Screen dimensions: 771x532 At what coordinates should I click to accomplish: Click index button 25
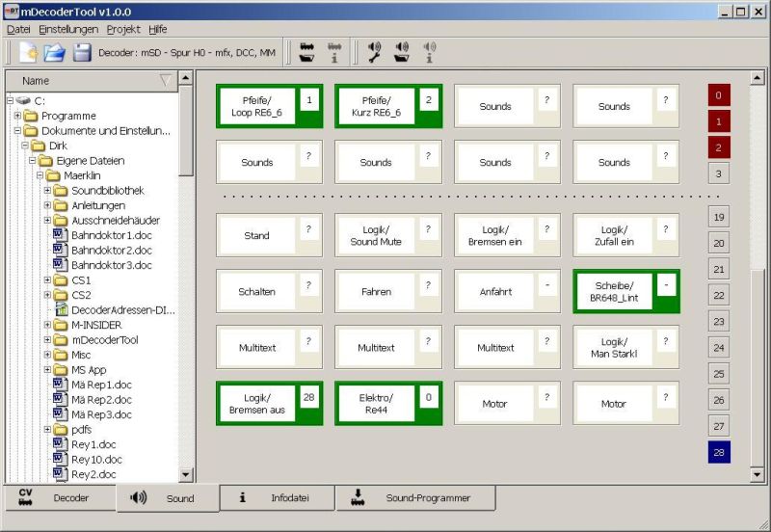[x=719, y=374]
